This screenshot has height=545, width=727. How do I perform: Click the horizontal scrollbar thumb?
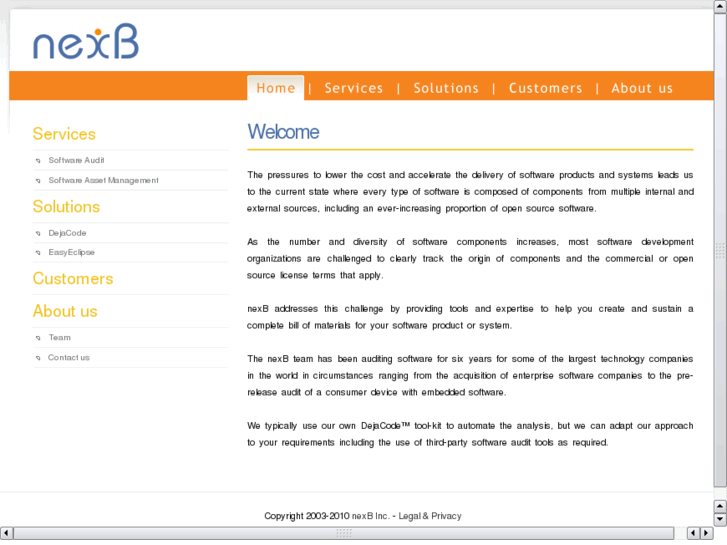pyautogui.click(x=344, y=533)
